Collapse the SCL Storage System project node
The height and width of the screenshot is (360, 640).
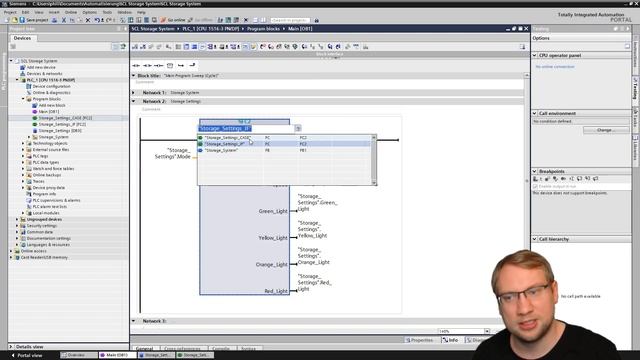tap(11, 61)
